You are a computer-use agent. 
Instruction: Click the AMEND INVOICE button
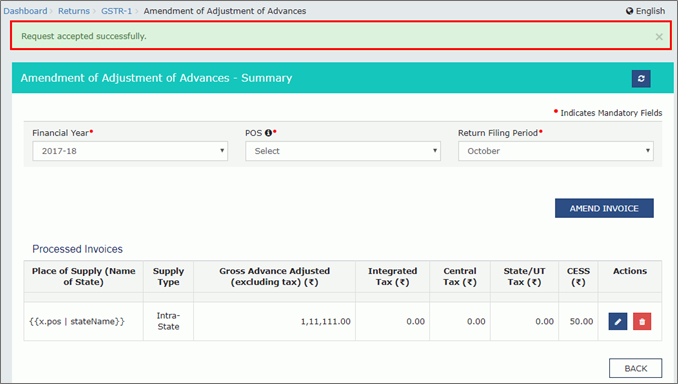click(604, 208)
